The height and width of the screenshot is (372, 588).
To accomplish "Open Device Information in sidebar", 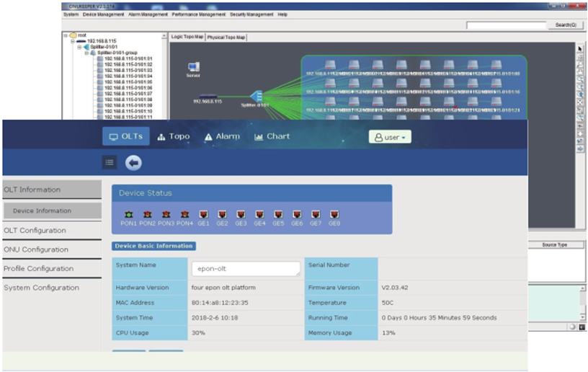I will pyautogui.click(x=42, y=211).
